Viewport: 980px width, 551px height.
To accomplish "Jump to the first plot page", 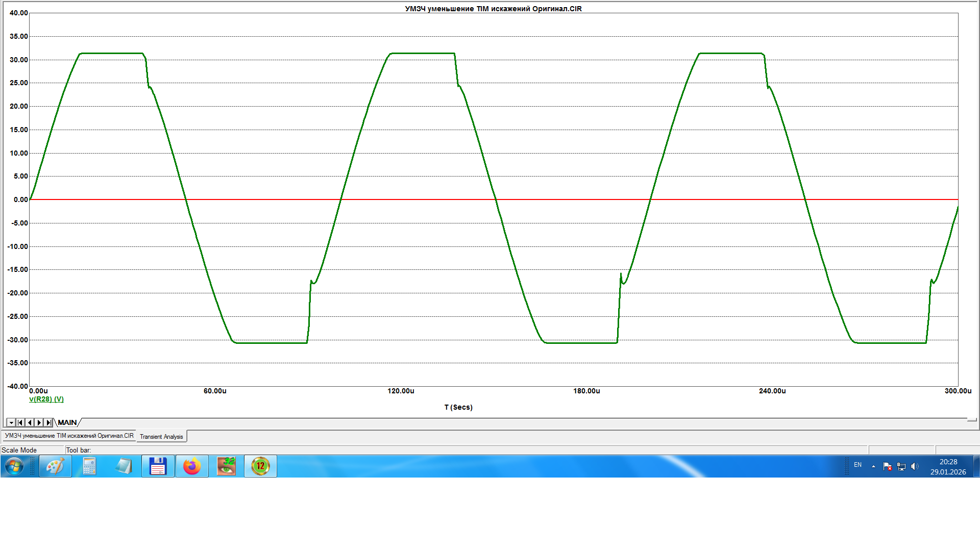I will coord(20,422).
